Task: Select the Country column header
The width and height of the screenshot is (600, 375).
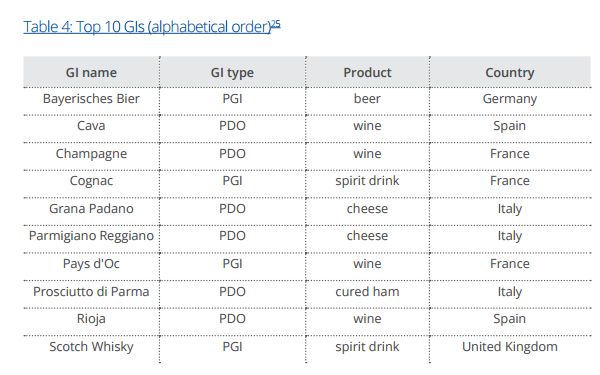Action: pyautogui.click(x=510, y=72)
